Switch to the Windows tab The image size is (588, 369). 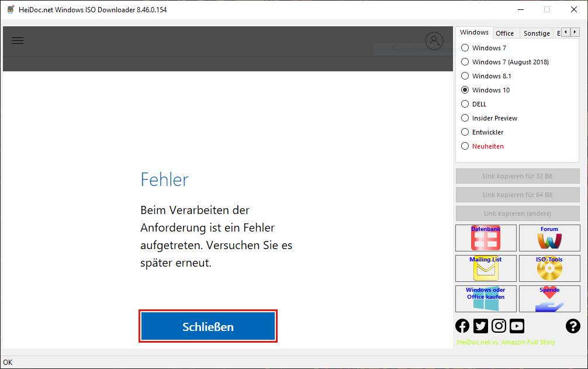(x=474, y=32)
